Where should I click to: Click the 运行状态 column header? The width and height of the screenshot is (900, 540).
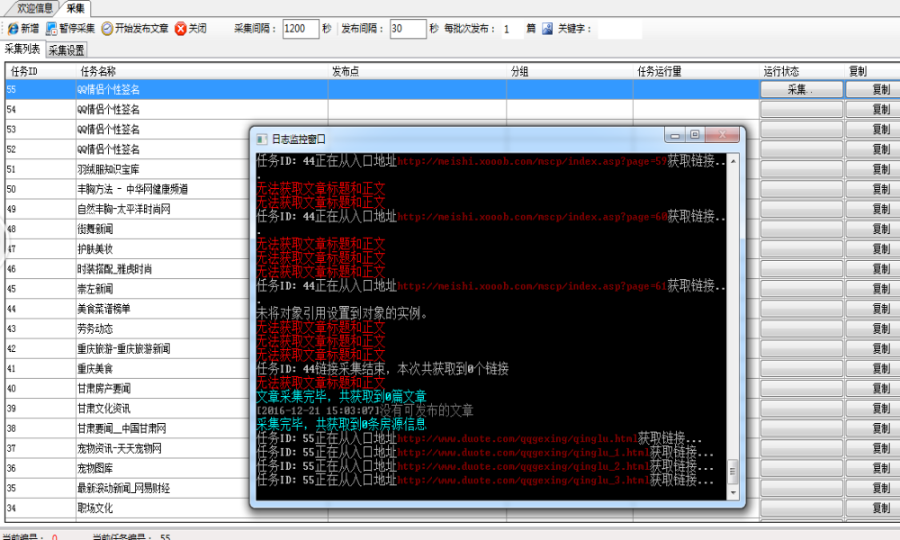(802, 71)
